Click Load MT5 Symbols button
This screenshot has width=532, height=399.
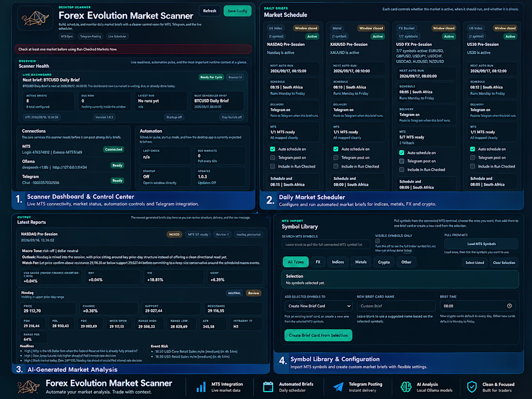(481, 244)
